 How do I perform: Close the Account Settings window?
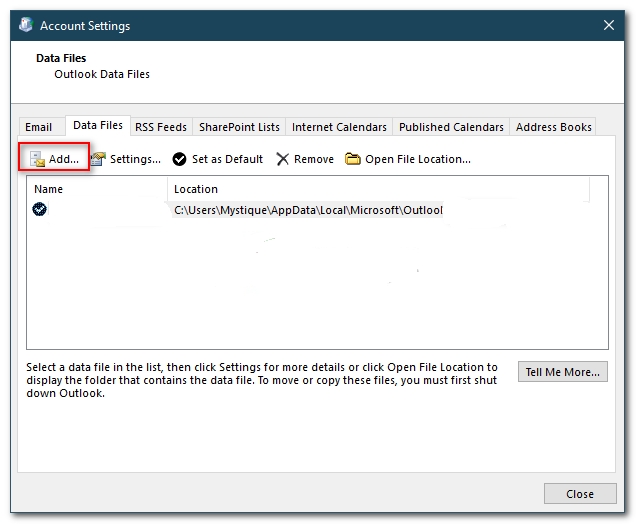click(608, 25)
